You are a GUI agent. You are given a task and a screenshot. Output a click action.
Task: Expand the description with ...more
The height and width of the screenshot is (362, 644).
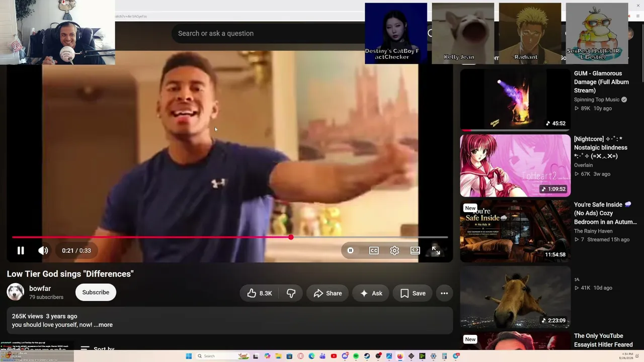pos(103,325)
